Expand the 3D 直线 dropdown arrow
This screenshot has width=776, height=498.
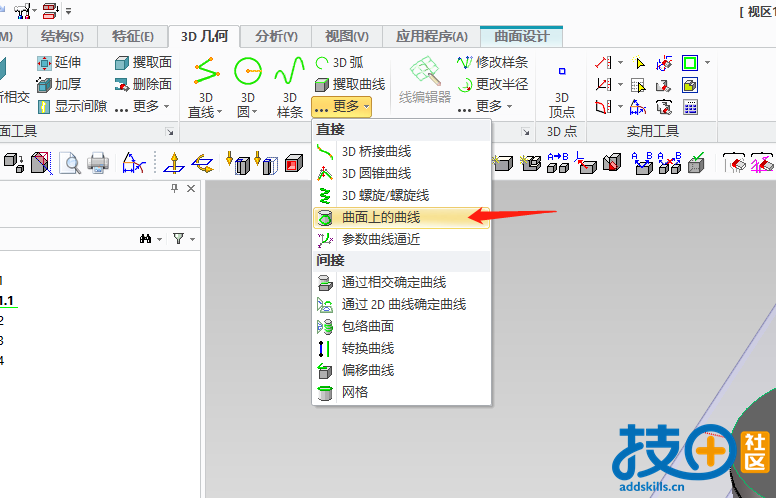219,112
